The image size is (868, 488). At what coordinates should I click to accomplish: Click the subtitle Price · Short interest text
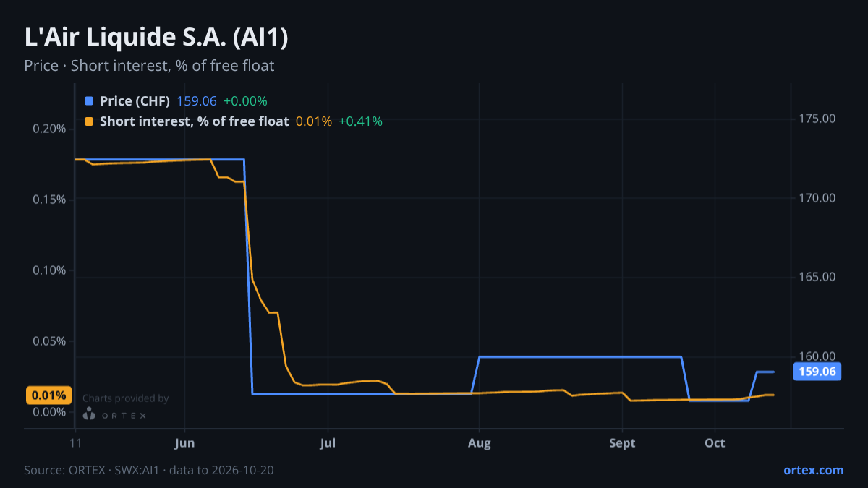coord(149,66)
